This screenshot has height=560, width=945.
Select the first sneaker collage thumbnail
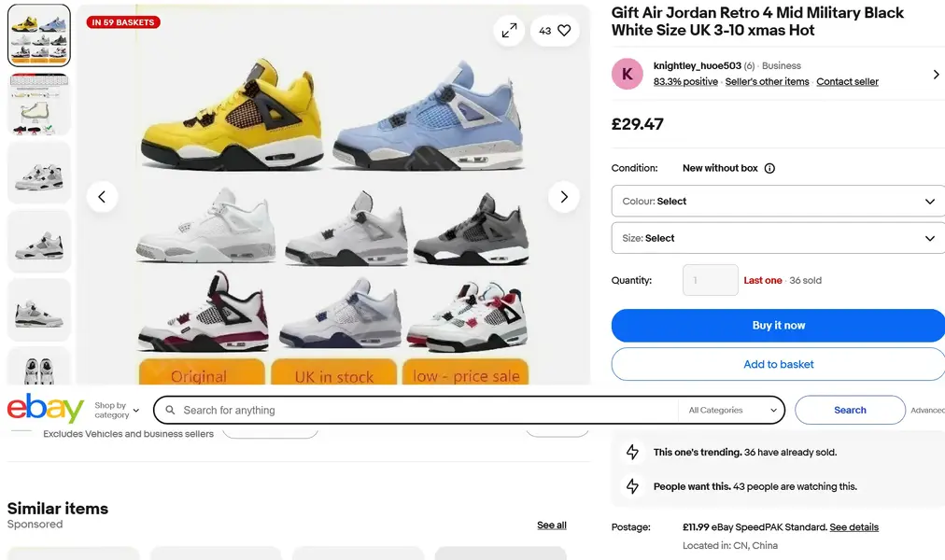pos(39,35)
